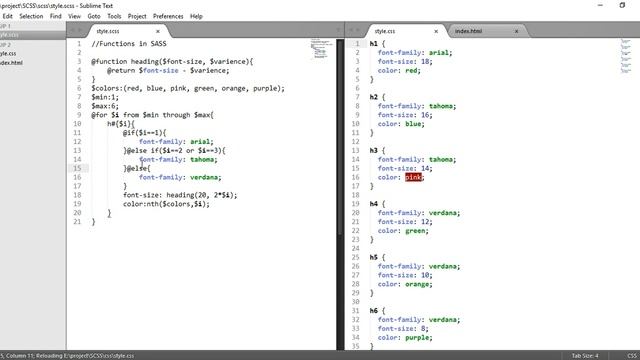This screenshot has width=640, height=360.
Task: Click the 'font-size: 18;' line
Action: (x=405, y=62)
